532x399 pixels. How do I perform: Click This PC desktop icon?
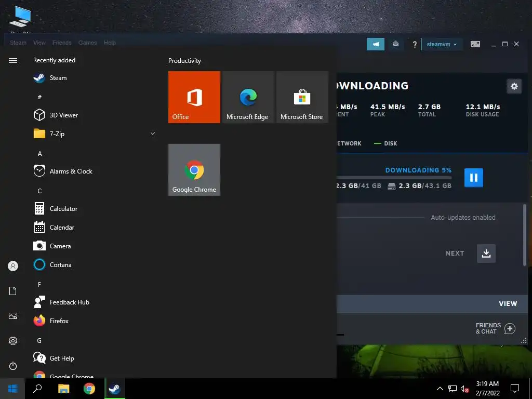20,20
